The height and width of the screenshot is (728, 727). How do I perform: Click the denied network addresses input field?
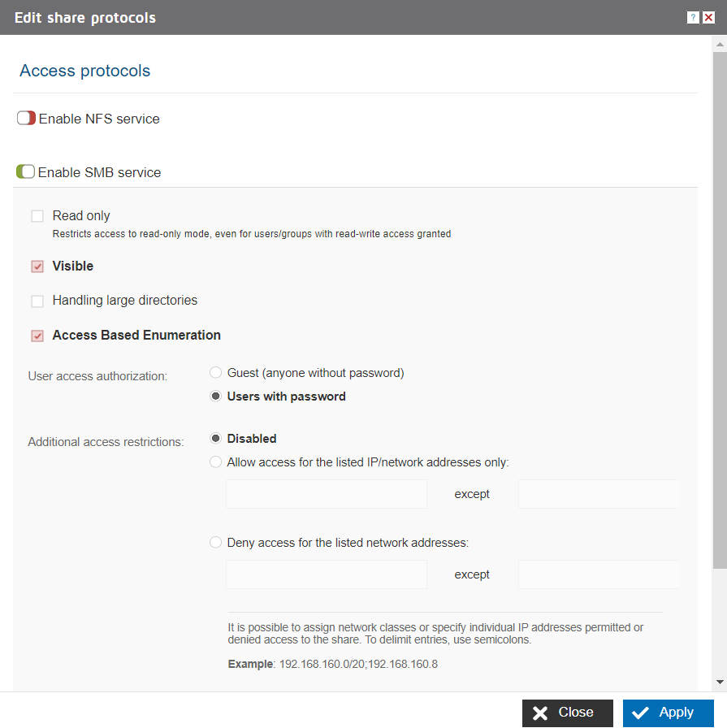[x=327, y=574]
